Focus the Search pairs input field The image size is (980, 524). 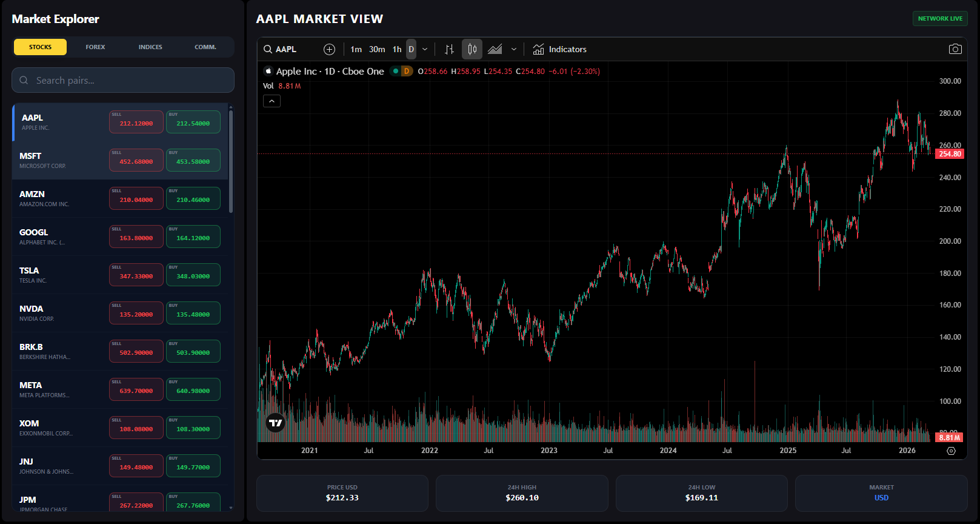(123, 80)
